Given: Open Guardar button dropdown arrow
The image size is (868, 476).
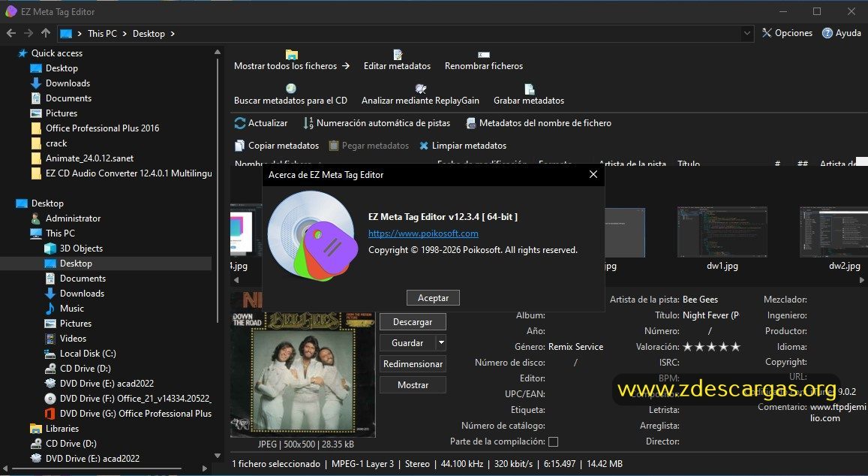Looking at the screenshot, I should pyautogui.click(x=441, y=343).
